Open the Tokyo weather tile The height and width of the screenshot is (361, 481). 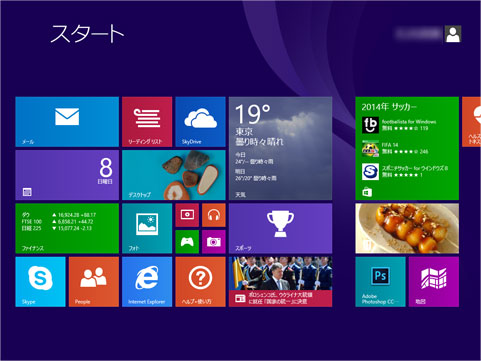pyautogui.click(x=280, y=148)
